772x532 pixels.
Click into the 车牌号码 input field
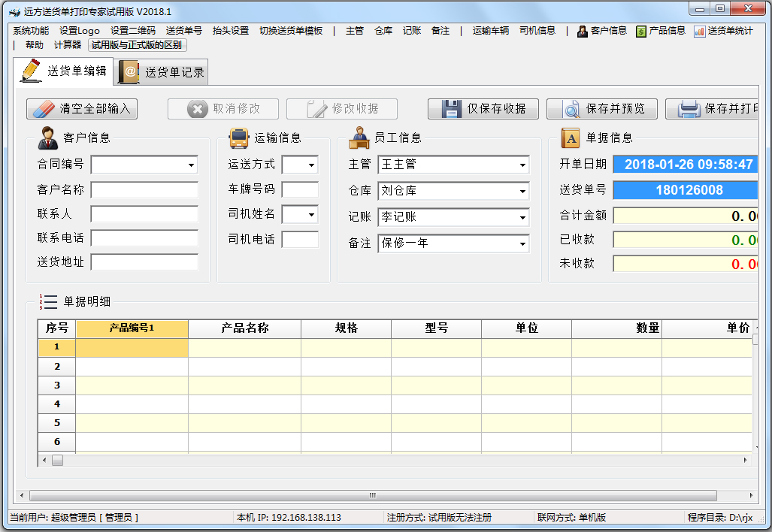pos(300,190)
